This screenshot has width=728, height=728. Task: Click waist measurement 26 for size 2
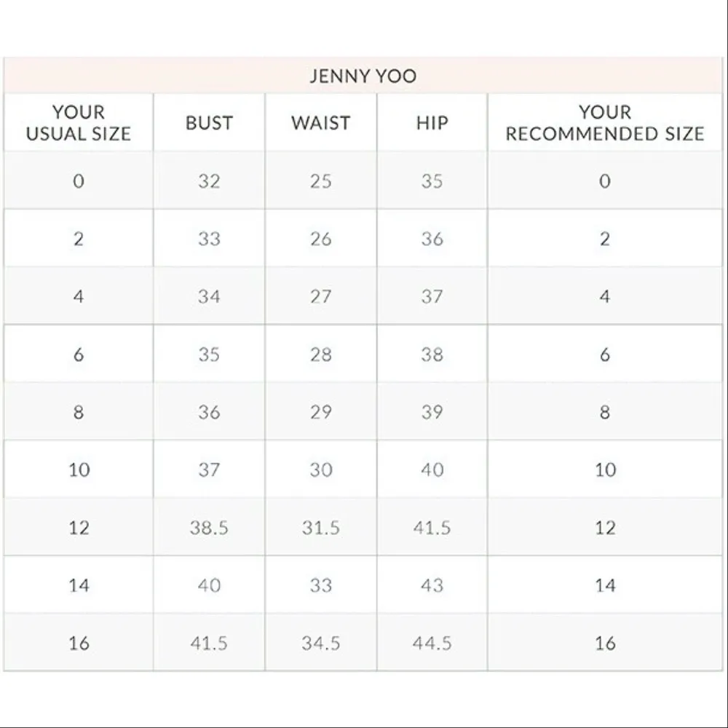click(x=320, y=239)
